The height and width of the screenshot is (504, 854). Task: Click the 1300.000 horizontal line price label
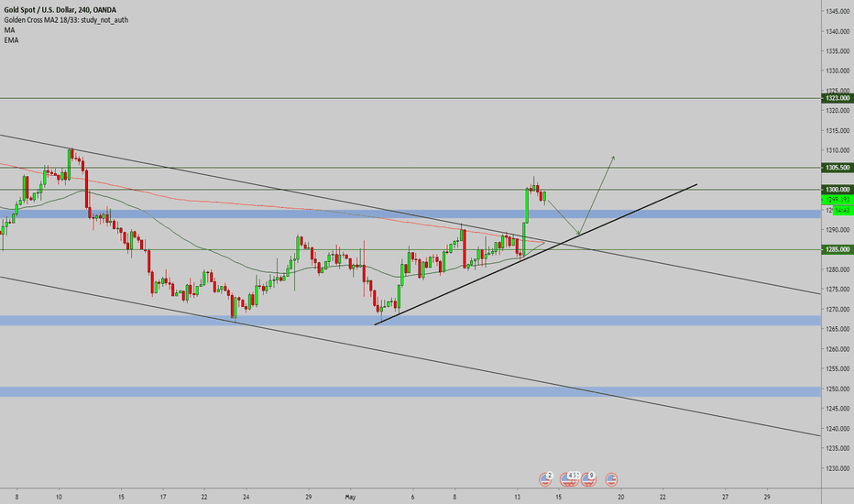coord(838,189)
